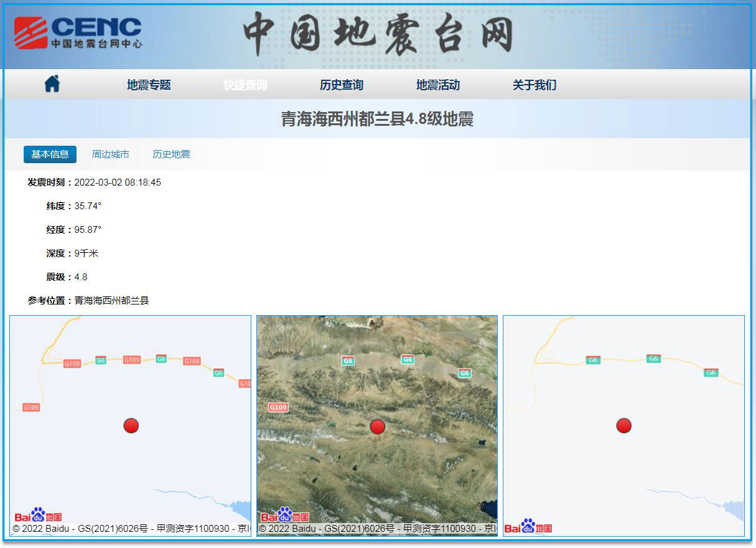Switch to the 历史地震 tab
The width and height of the screenshot is (756, 548).
tap(172, 154)
